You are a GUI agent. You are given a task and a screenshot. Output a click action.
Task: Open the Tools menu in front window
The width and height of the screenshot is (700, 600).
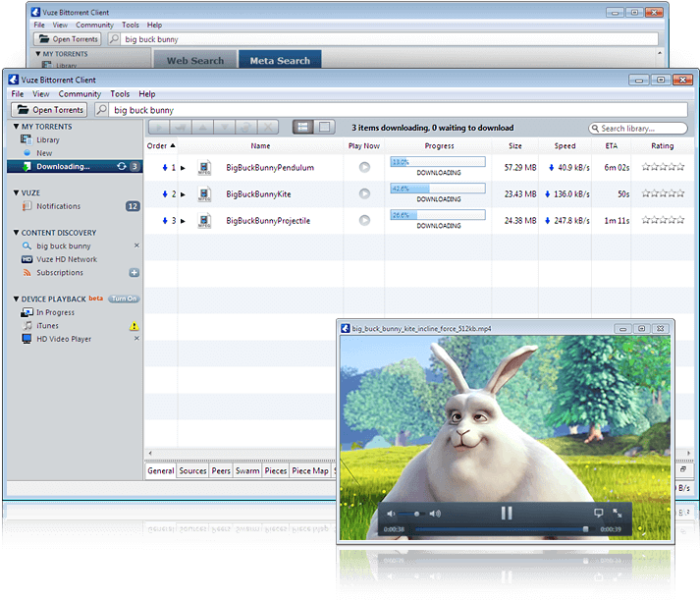(120, 93)
